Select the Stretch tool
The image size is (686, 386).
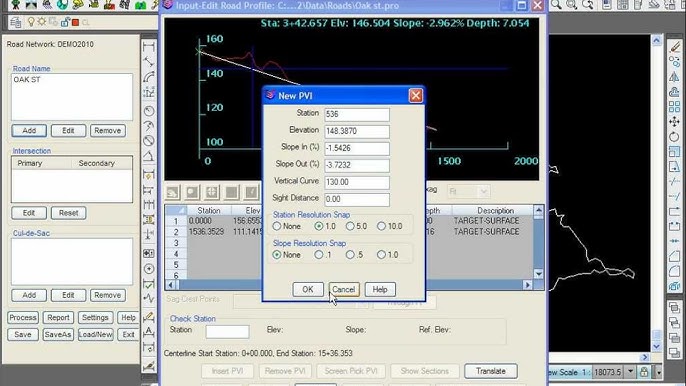674,166
